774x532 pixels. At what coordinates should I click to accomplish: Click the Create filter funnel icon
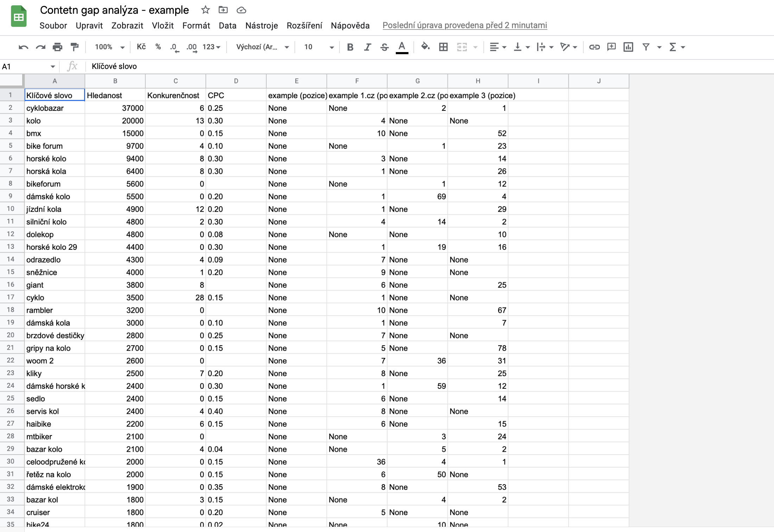point(646,47)
